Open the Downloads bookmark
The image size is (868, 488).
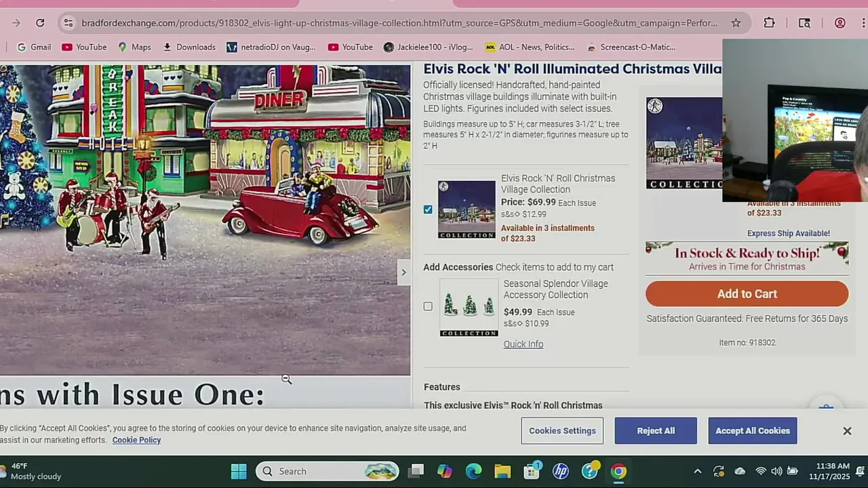click(x=189, y=47)
